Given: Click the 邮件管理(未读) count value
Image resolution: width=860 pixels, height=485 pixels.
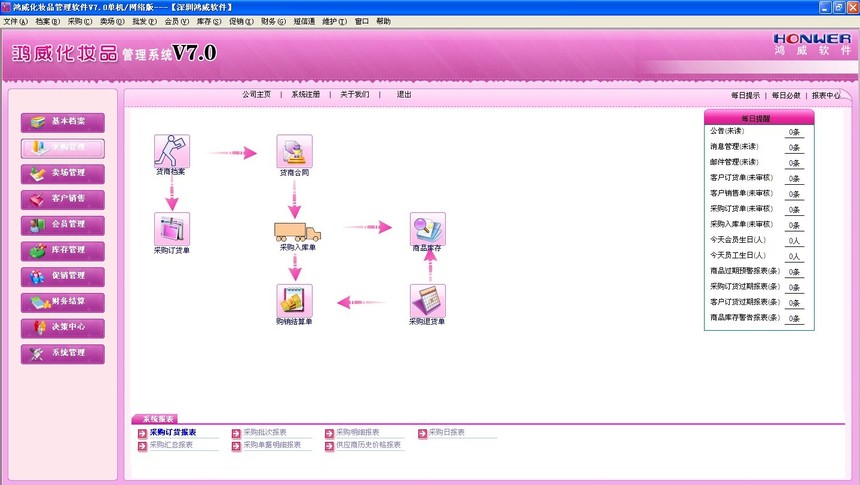Looking at the screenshot, I should click(x=794, y=163).
